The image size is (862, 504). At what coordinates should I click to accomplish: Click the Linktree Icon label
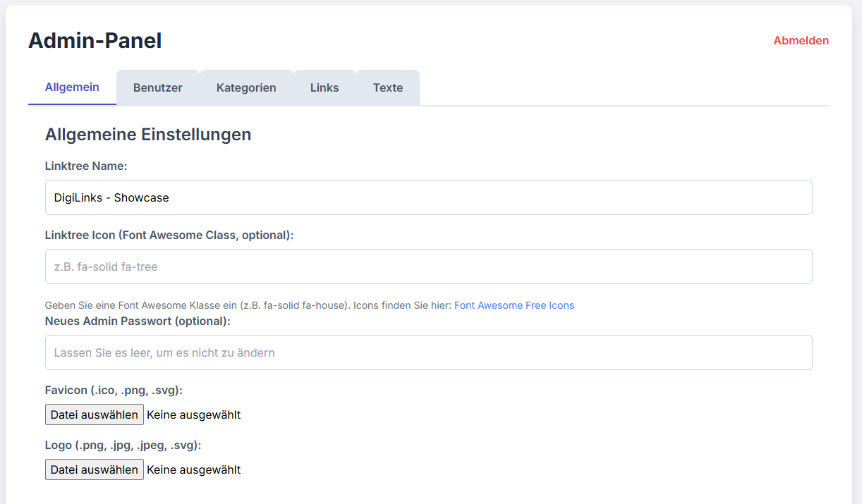[x=169, y=235]
